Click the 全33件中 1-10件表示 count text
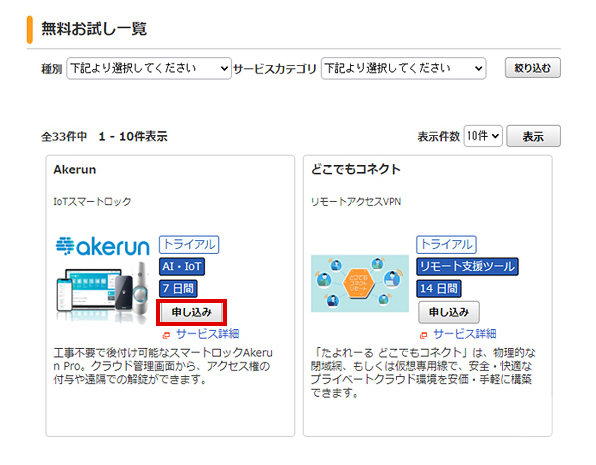 click(x=104, y=136)
